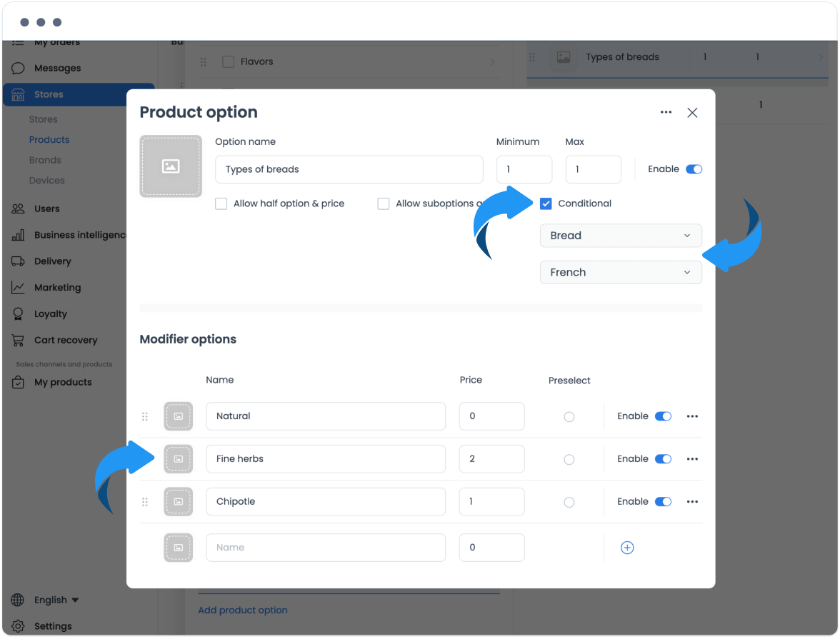Image resolution: width=840 pixels, height=639 pixels.
Task: Close the Product option dialog
Action: pyautogui.click(x=692, y=113)
